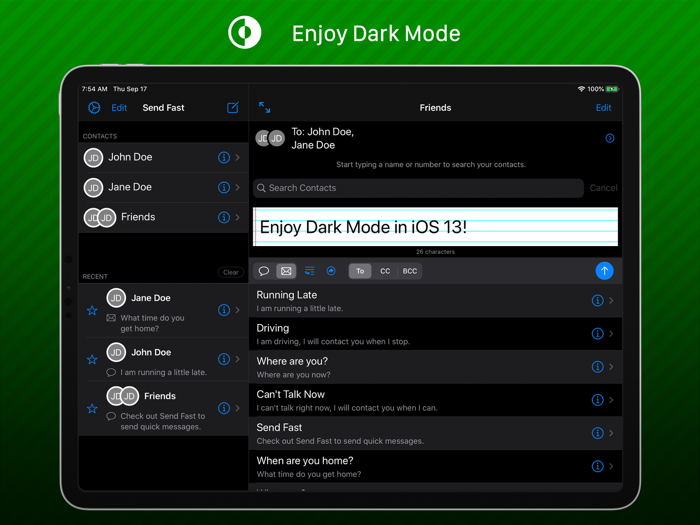Tap the compose new message icon
The width and height of the screenshot is (700, 525).
click(233, 108)
